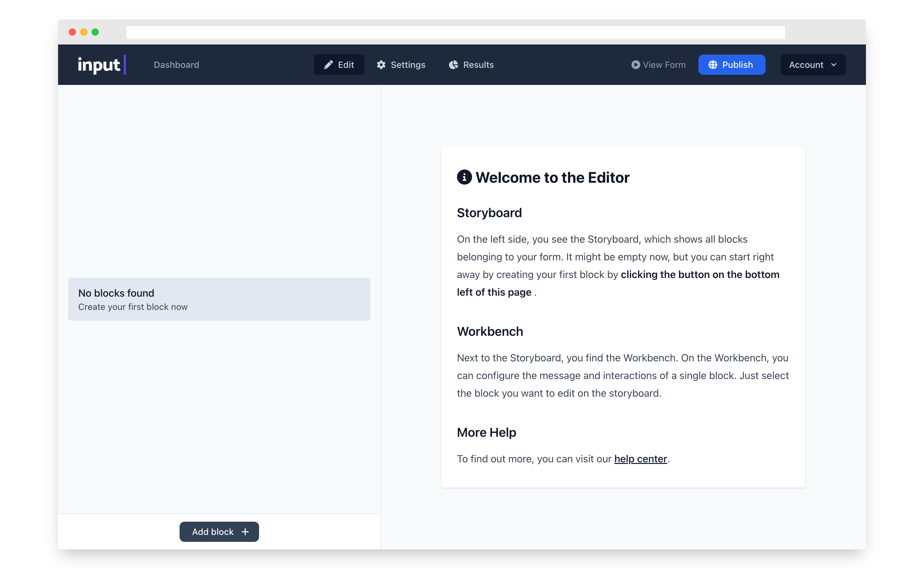
Task: Open the Account menu
Action: click(806, 65)
